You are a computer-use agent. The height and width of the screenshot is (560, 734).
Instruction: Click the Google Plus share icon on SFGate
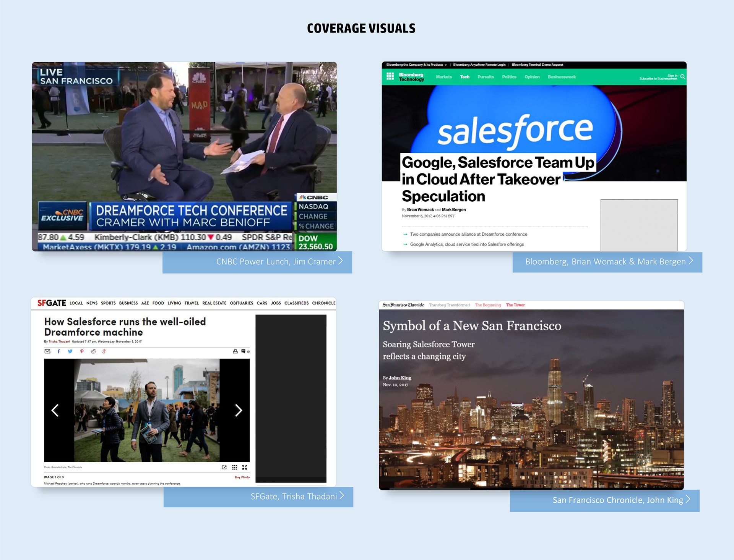tap(104, 351)
